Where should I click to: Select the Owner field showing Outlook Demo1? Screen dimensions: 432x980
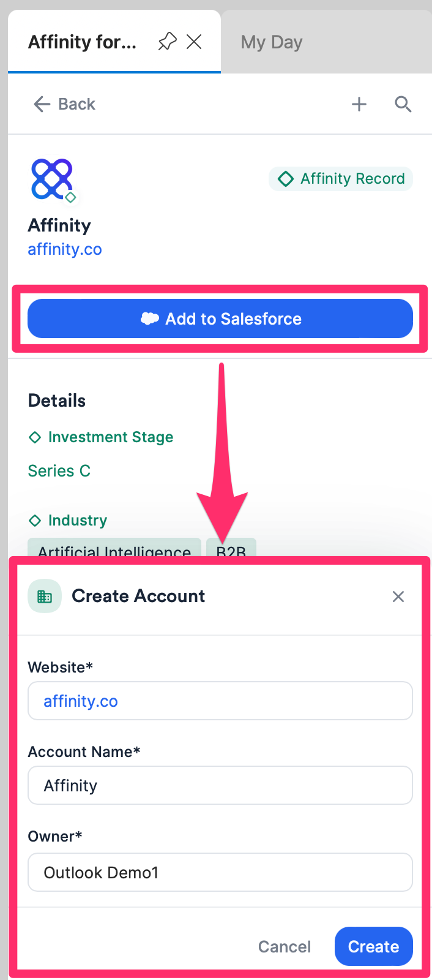pyautogui.click(x=220, y=872)
